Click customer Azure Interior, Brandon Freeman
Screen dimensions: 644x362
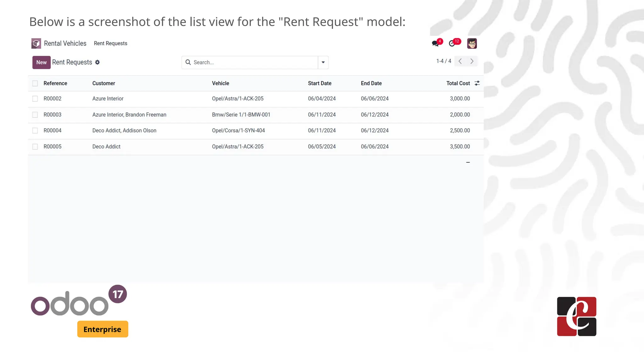tap(129, 115)
